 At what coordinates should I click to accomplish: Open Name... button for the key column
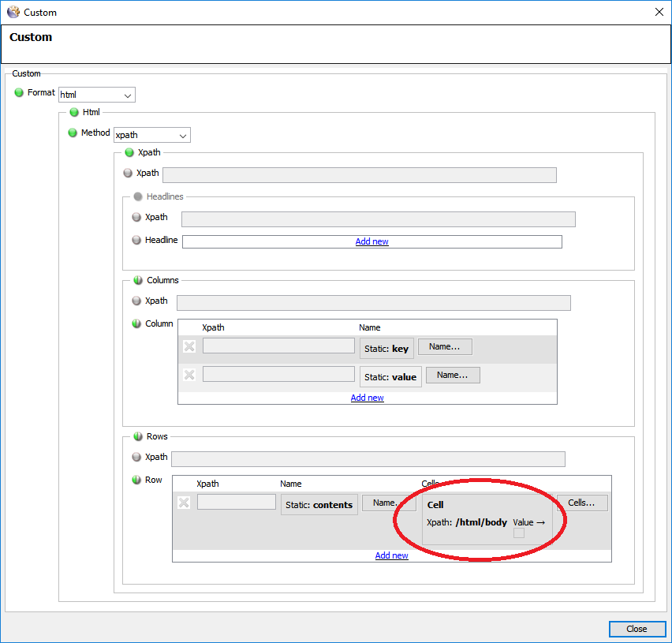click(445, 347)
